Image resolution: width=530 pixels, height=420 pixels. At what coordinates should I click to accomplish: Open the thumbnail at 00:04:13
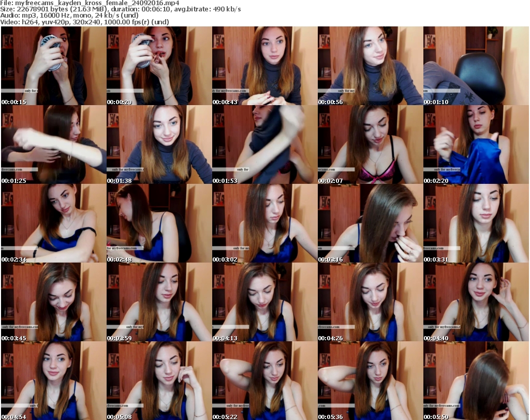[x=264, y=302]
